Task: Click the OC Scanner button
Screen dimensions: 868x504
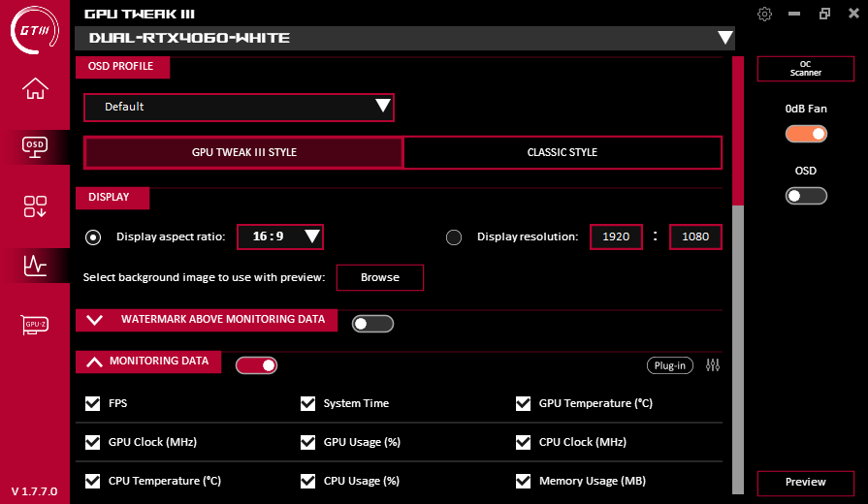Action: coord(806,69)
